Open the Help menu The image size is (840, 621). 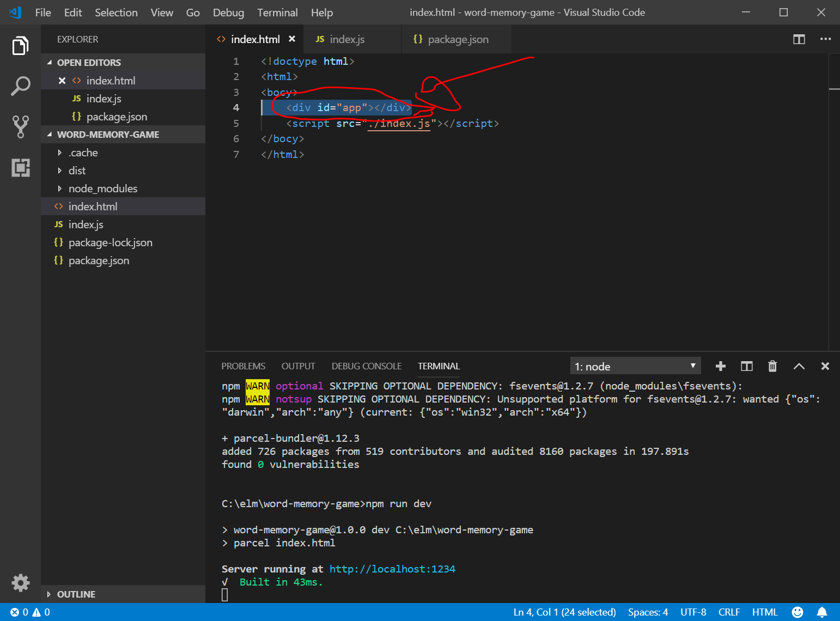[x=322, y=12]
